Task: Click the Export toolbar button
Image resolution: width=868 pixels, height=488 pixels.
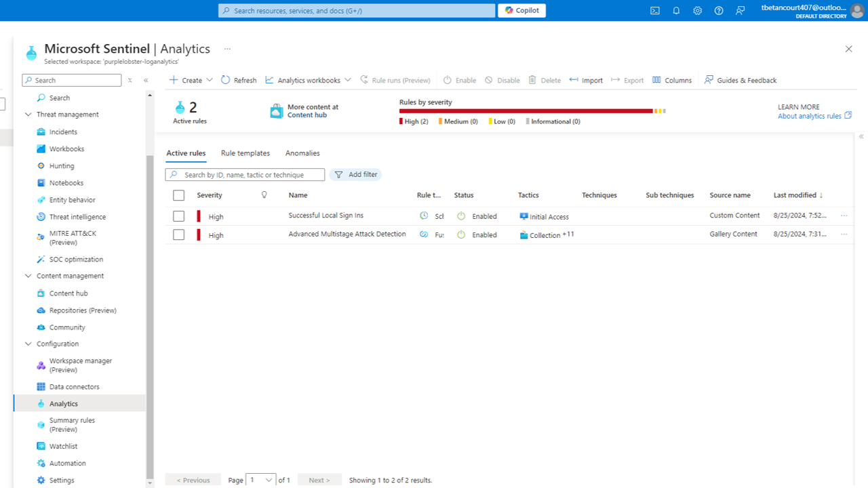Action: (627, 80)
